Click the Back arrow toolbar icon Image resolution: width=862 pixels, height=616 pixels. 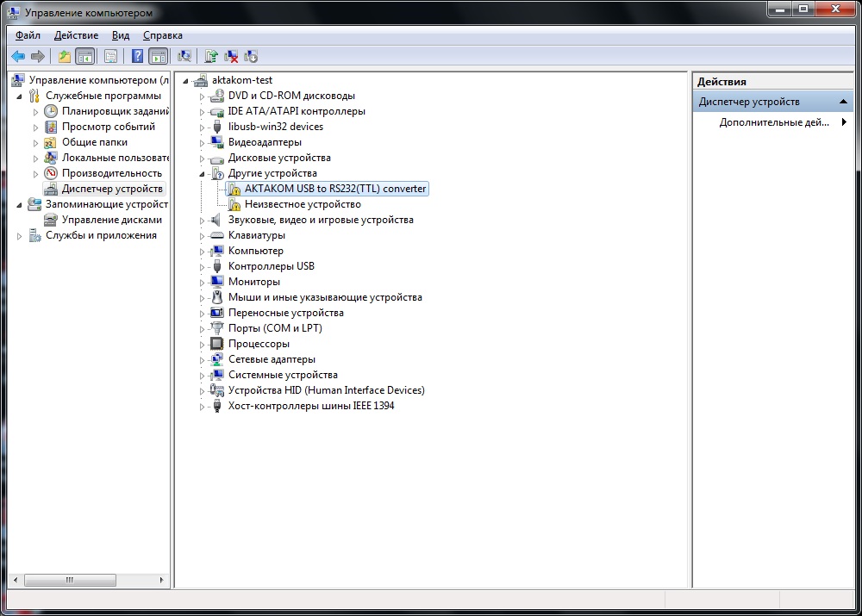pos(18,56)
